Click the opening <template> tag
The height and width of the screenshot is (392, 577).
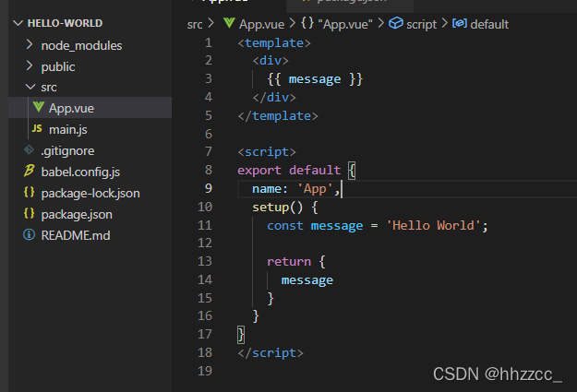point(274,43)
